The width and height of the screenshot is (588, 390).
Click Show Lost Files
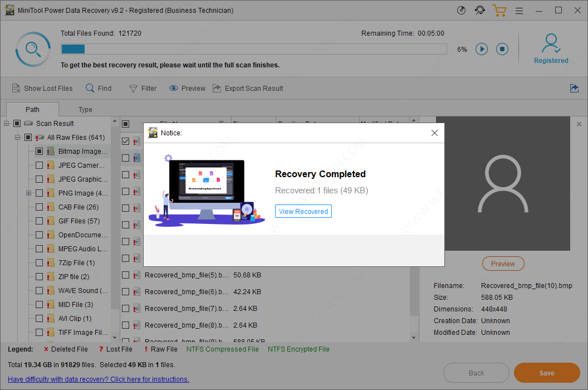click(x=42, y=88)
